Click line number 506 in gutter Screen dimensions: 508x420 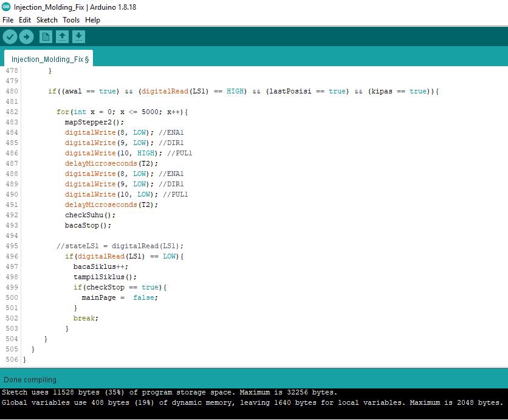(x=12, y=359)
